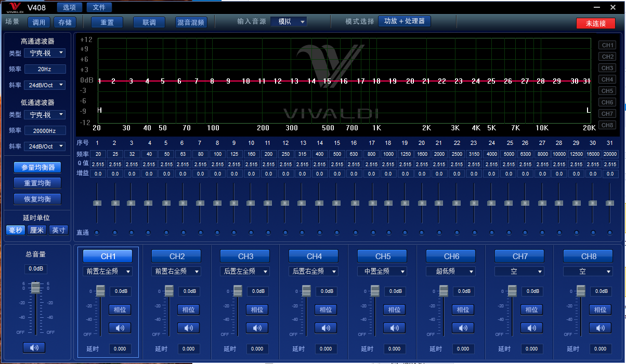Toggle the CH1 curve display on graph
This screenshot has height=364, width=626.
607,45
